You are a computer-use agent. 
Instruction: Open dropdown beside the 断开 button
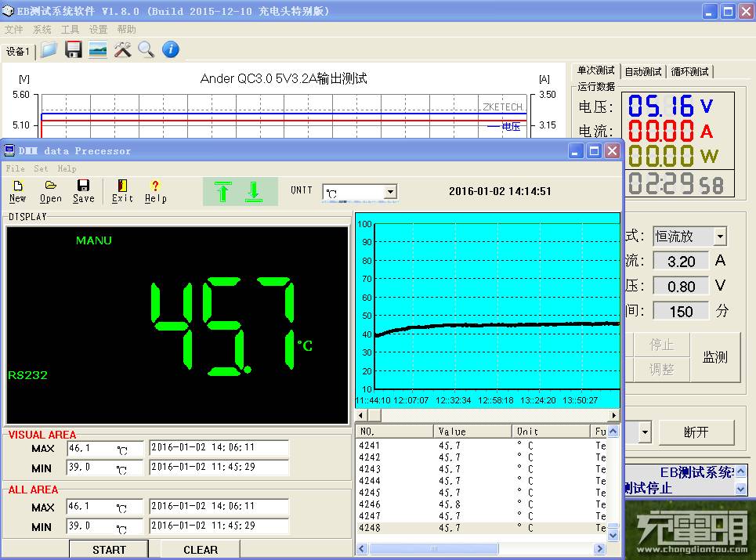tap(645, 432)
